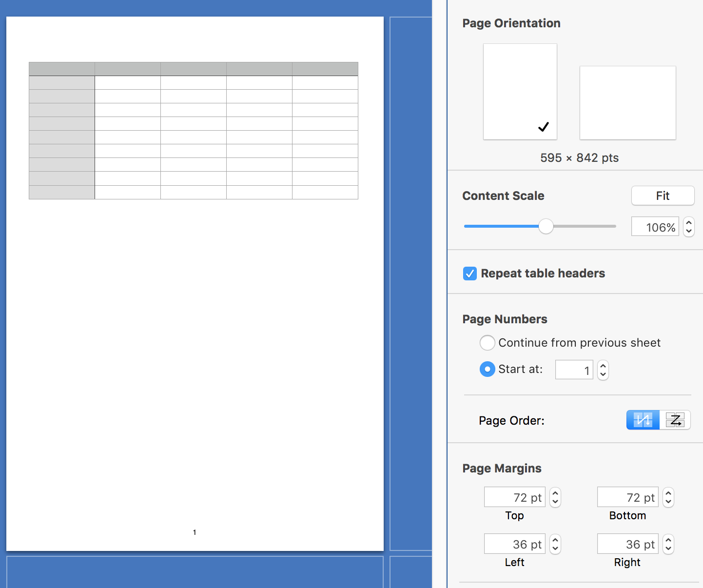703x588 pixels.
Task: Increase content scale with stepper up arrow
Action: coord(689,222)
